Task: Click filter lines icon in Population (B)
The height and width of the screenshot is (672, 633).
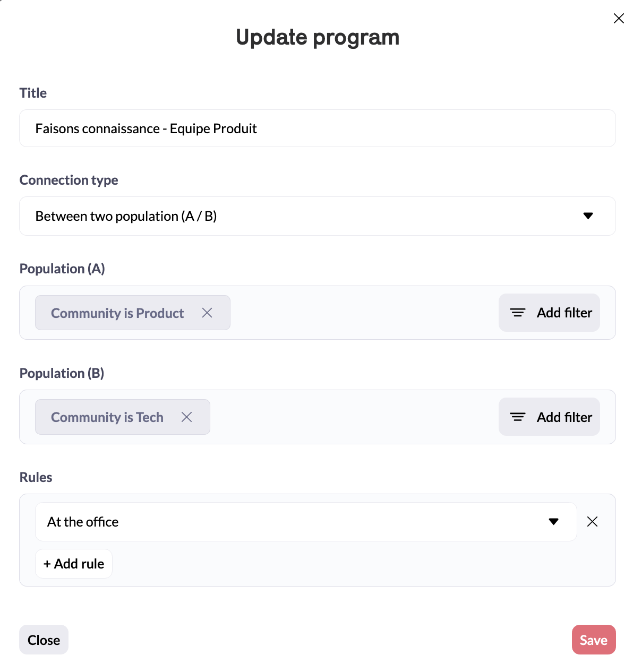Action: [518, 417]
